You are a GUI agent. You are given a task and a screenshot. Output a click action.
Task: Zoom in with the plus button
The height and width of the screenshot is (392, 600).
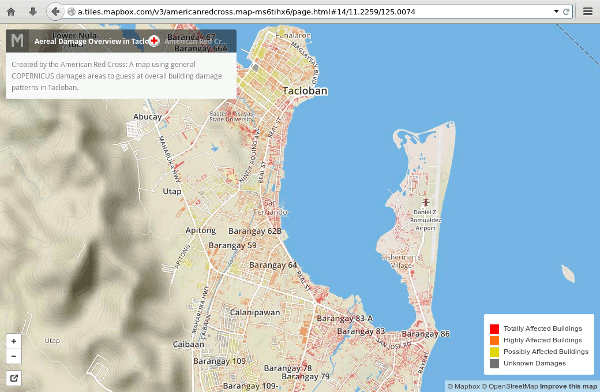[14, 341]
